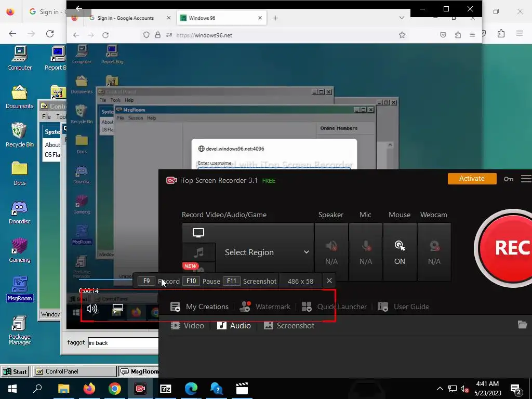This screenshot has height=399, width=532.
Task: Open the Quick Launcher
Action: point(334,307)
